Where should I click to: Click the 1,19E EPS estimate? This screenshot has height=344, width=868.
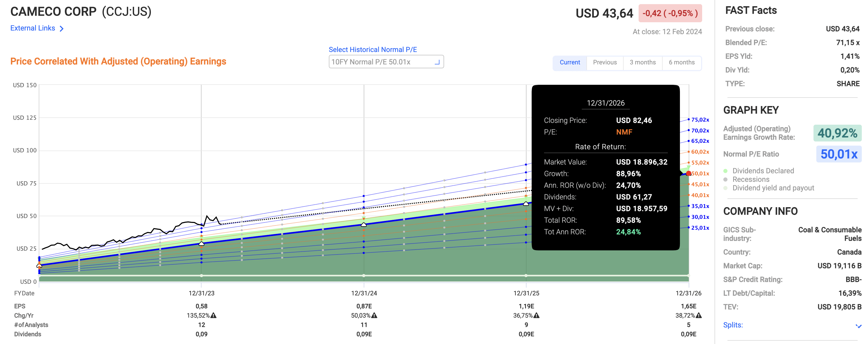(526, 306)
